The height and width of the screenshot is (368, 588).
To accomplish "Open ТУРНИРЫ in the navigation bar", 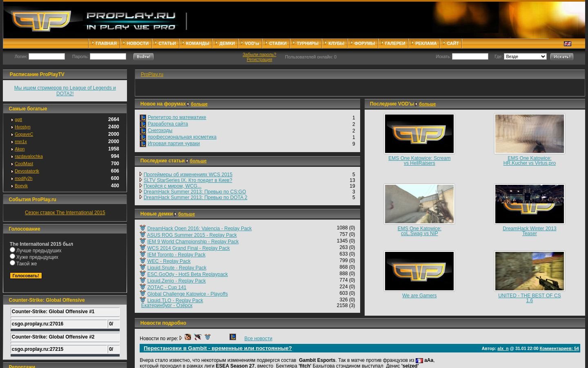I will pyautogui.click(x=307, y=43).
